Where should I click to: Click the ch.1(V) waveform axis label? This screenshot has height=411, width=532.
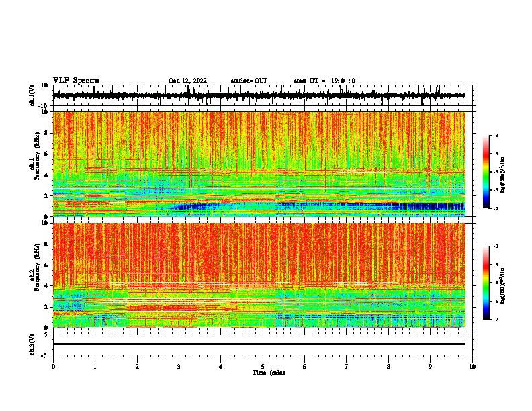[x=32, y=95]
